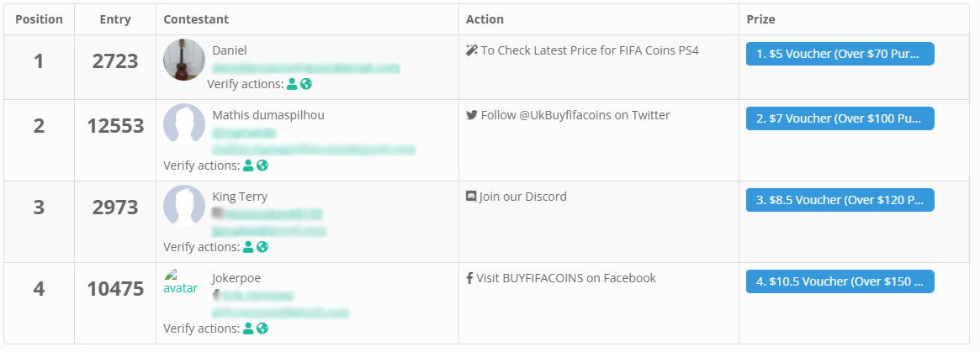Select the $8.5 Voucher prize button

(x=840, y=200)
